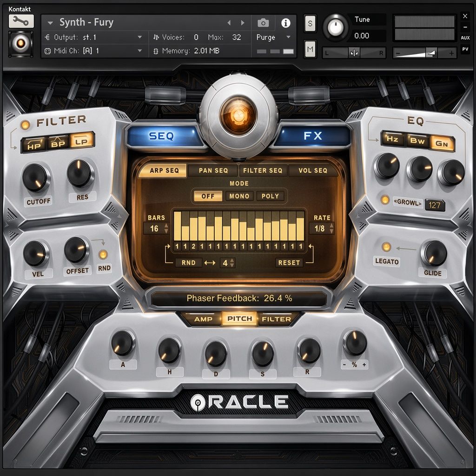Click the EQ knob under Gn
Viewport: 476px width, 476px height.
pyautogui.click(x=451, y=173)
